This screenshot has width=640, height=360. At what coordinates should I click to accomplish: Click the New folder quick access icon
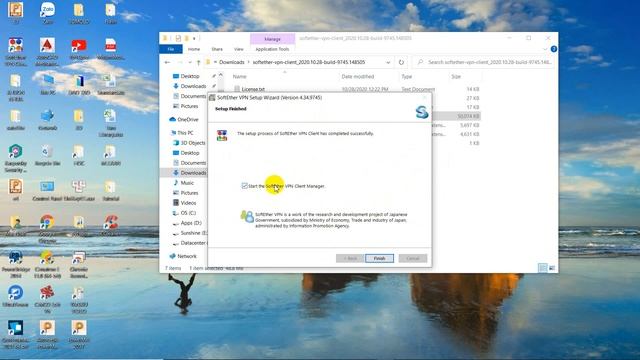[187, 38]
